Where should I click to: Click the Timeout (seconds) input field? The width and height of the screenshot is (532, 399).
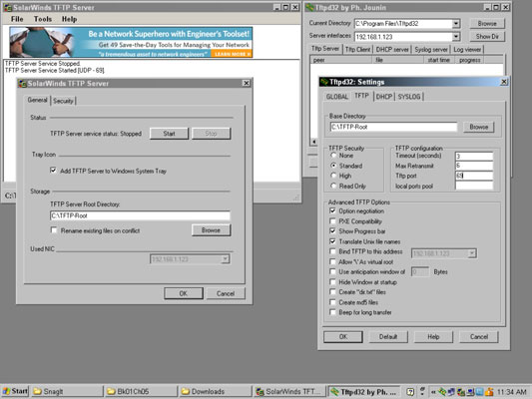click(474, 156)
